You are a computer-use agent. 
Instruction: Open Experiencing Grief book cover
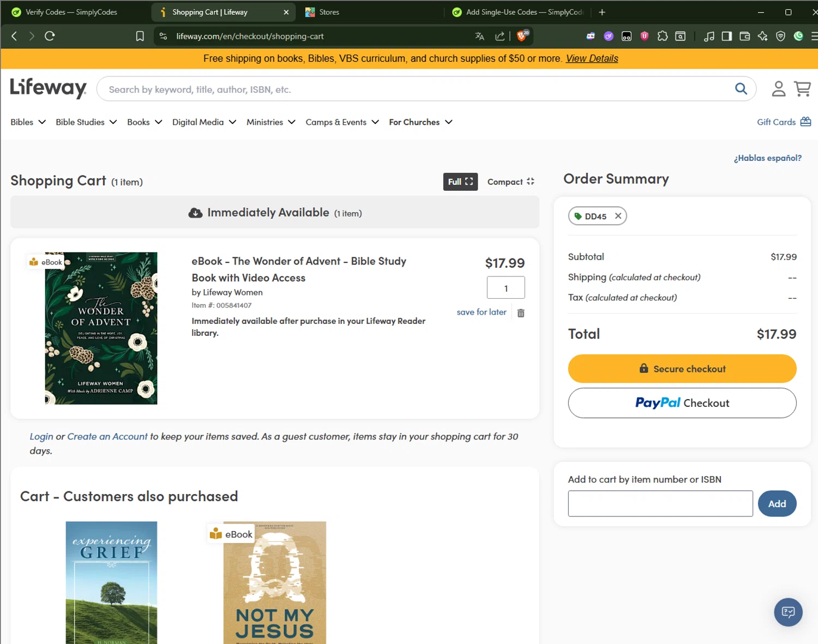(x=111, y=582)
